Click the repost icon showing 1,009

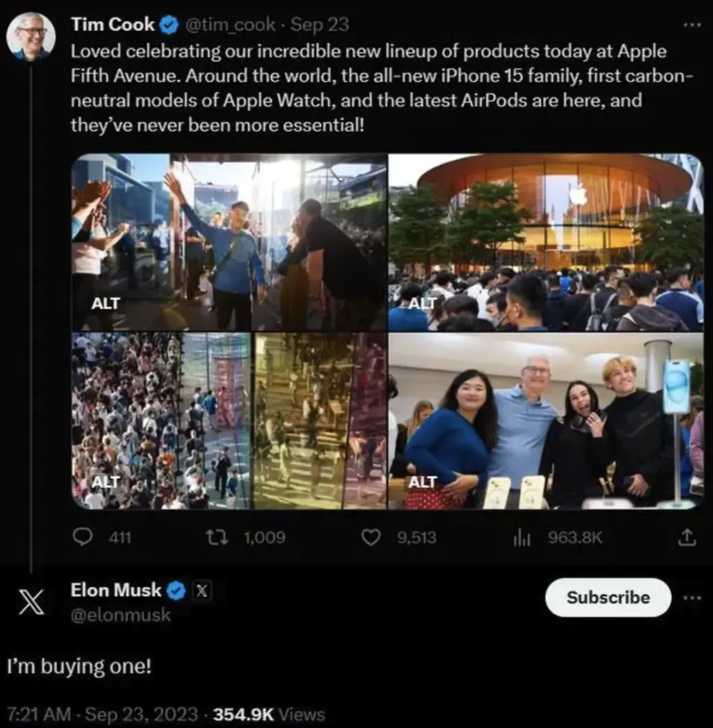(214, 538)
